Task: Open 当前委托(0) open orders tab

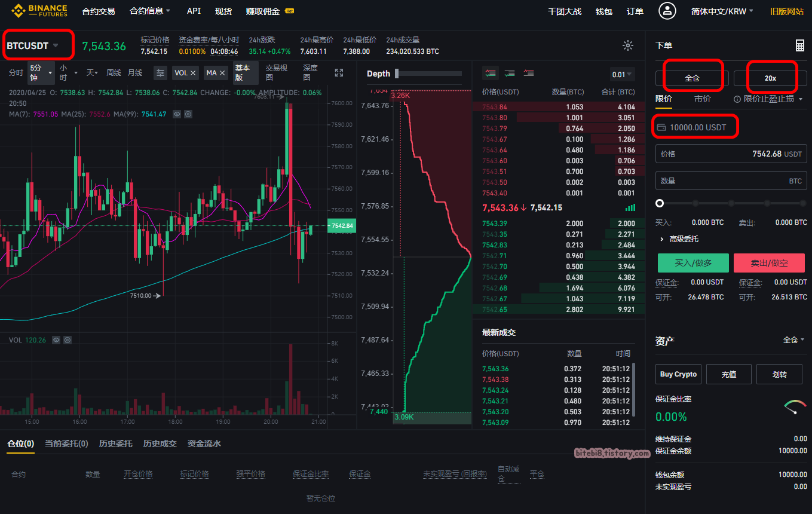Action: click(x=66, y=443)
